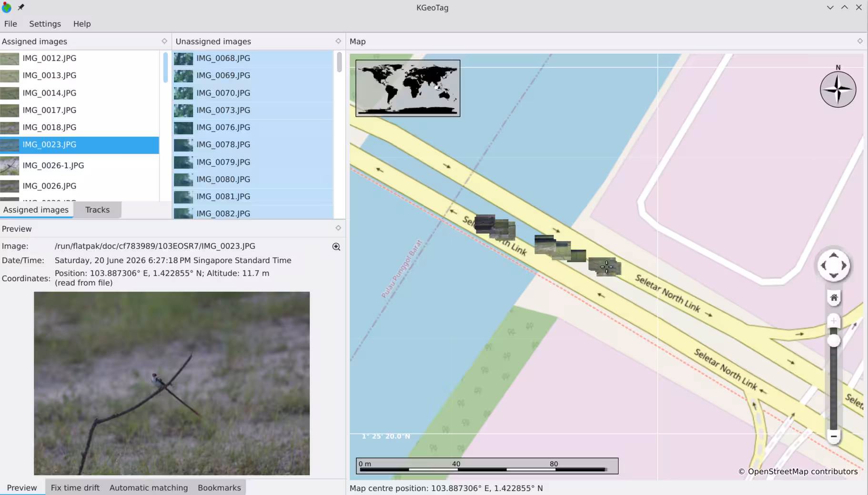Image resolution: width=868 pixels, height=495 pixels.
Task: Click the image marker with crosshair on map
Action: [605, 267]
